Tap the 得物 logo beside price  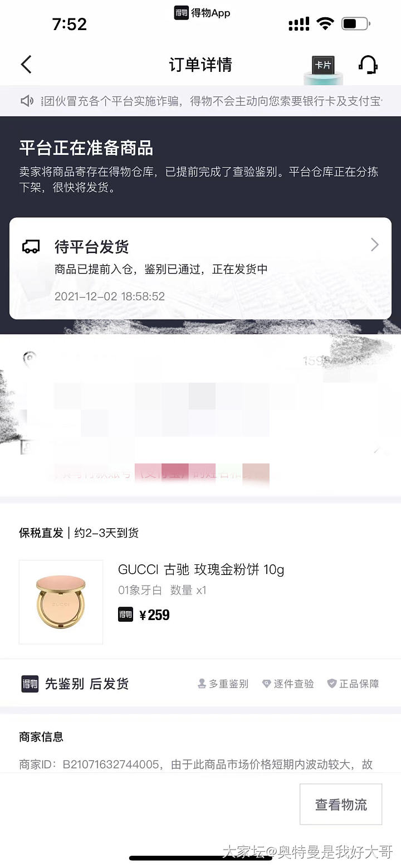[125, 615]
